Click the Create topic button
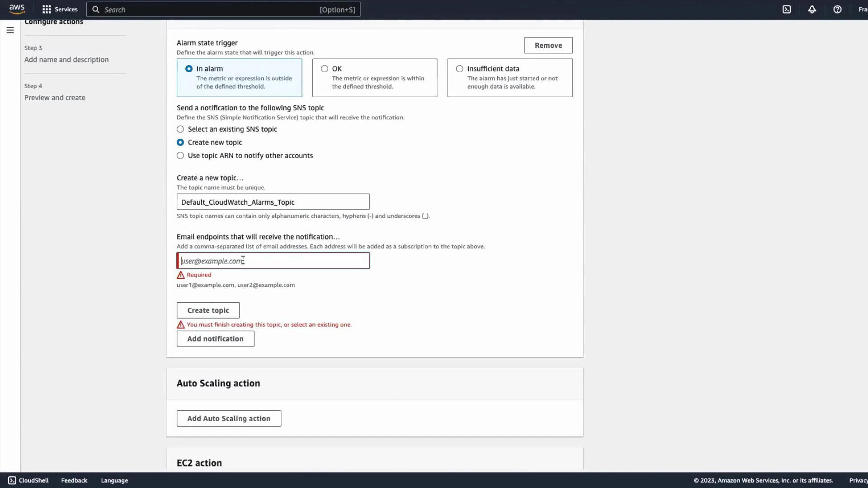The height and width of the screenshot is (488, 868). point(208,310)
